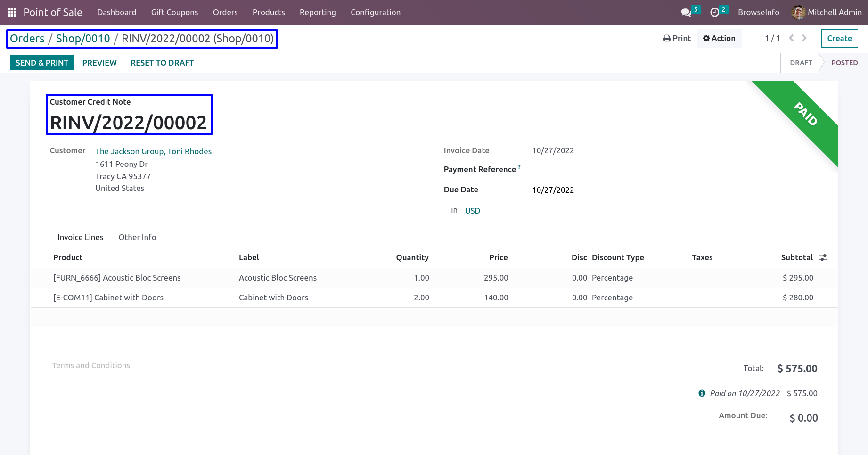The width and height of the screenshot is (868, 455).
Task: Click the $ 295.00 subtotal cell
Action: (x=798, y=278)
